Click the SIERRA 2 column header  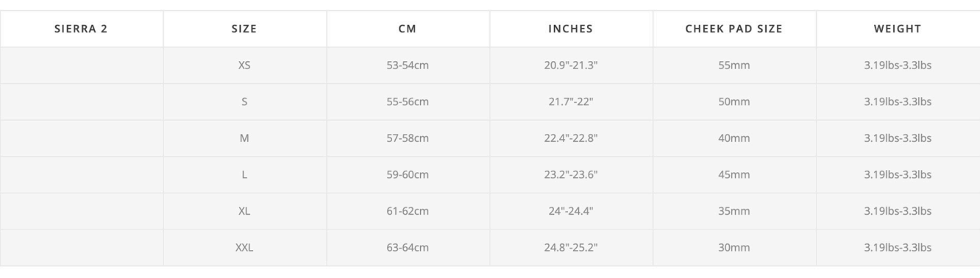point(81,29)
